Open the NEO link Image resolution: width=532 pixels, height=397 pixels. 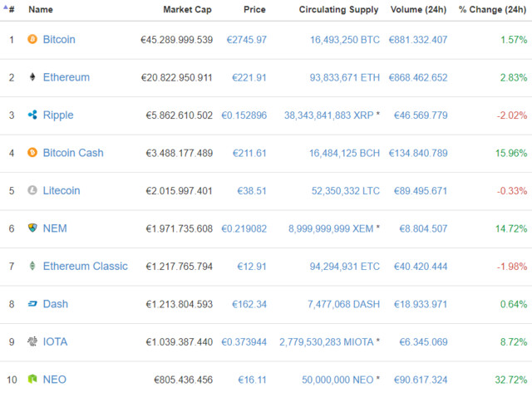click(x=54, y=380)
